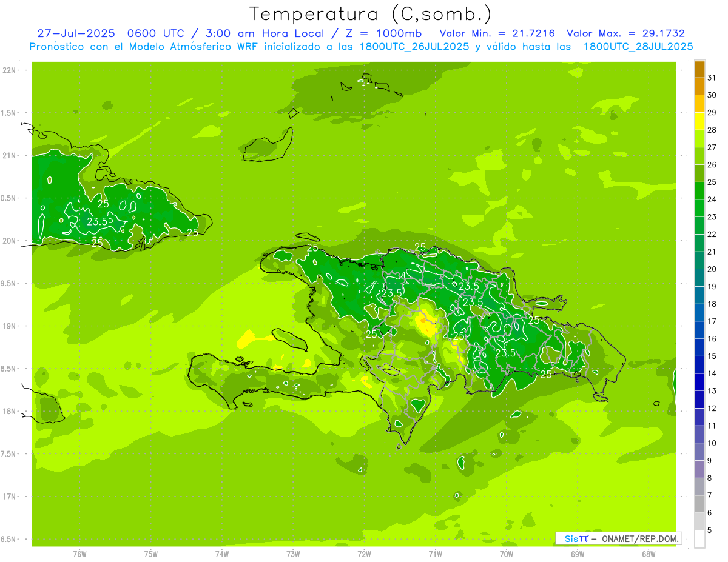Click the "18N" latitude label
This screenshot has width=728, height=562.
pos(9,412)
